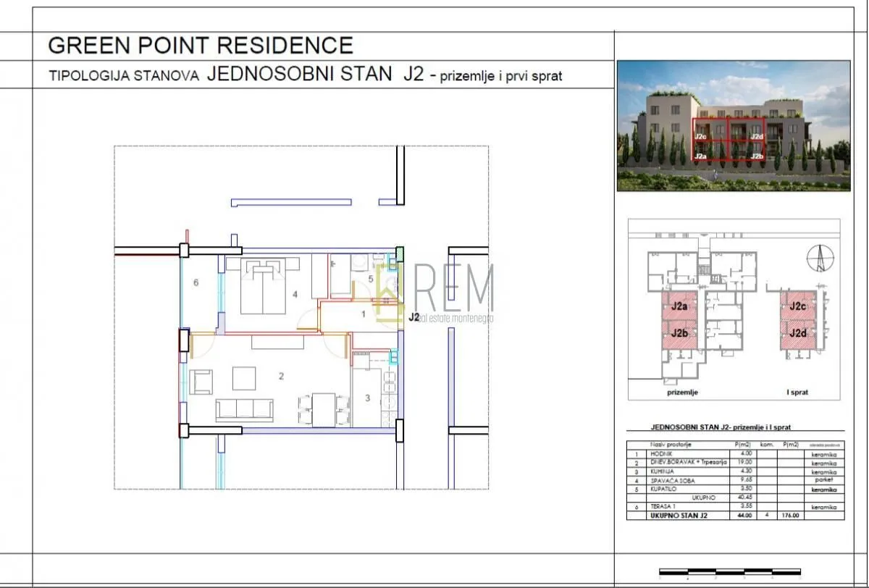Viewport: 869px width, 588px height.
Task: Click room number 6 on the terrace
Action: 196,282
